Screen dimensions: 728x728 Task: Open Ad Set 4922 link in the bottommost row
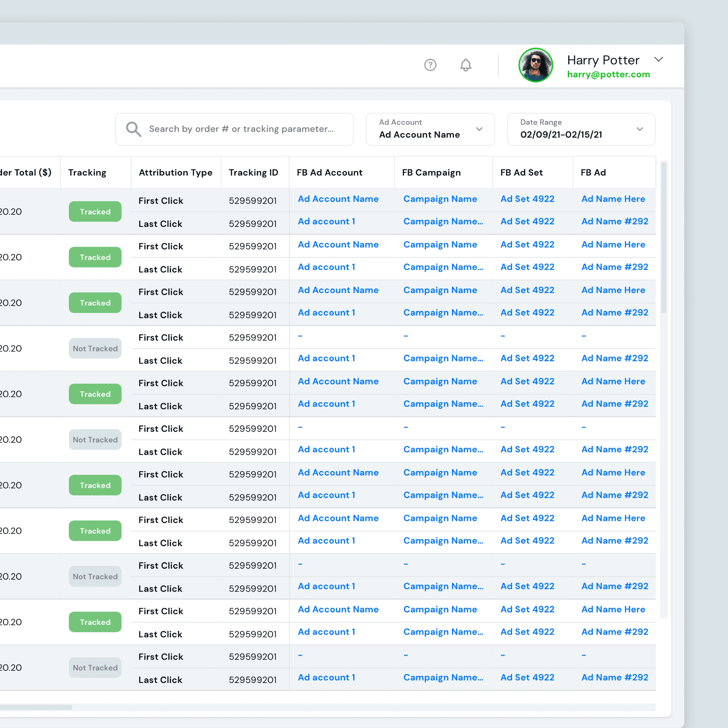[x=527, y=677]
